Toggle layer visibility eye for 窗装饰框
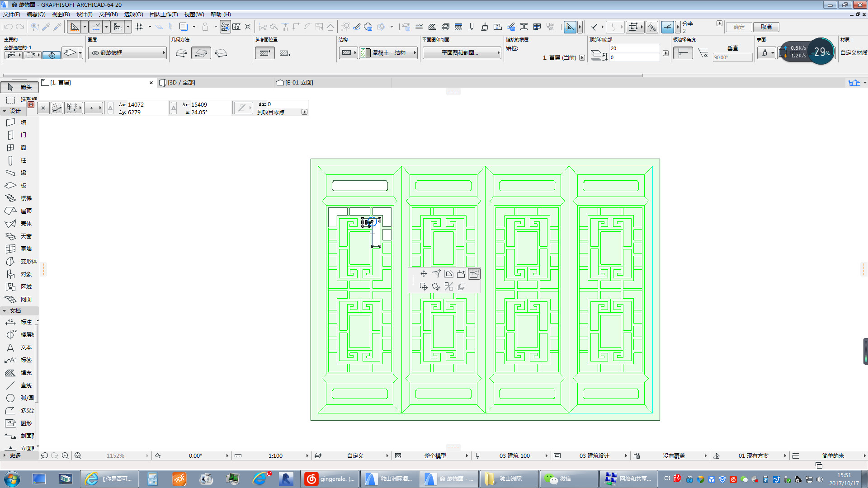 (95, 53)
